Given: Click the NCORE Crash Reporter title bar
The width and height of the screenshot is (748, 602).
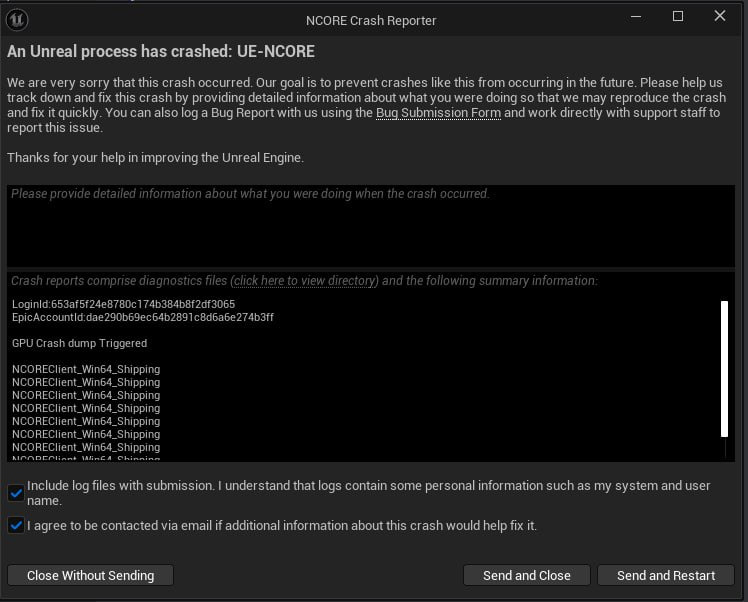Looking at the screenshot, I should [370, 19].
